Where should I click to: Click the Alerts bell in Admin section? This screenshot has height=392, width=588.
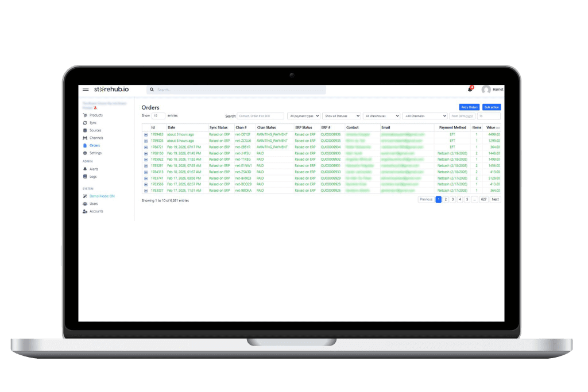85,169
